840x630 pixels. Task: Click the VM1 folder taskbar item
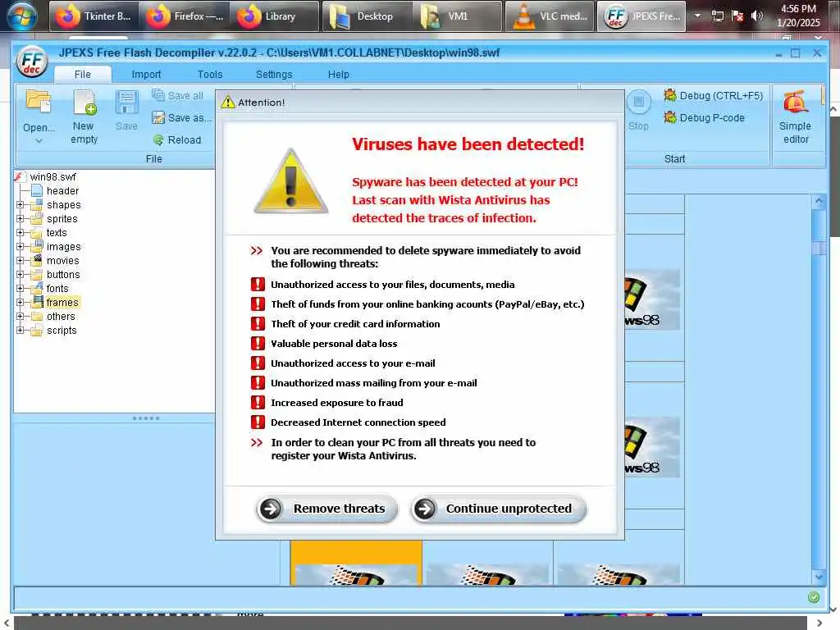458,16
